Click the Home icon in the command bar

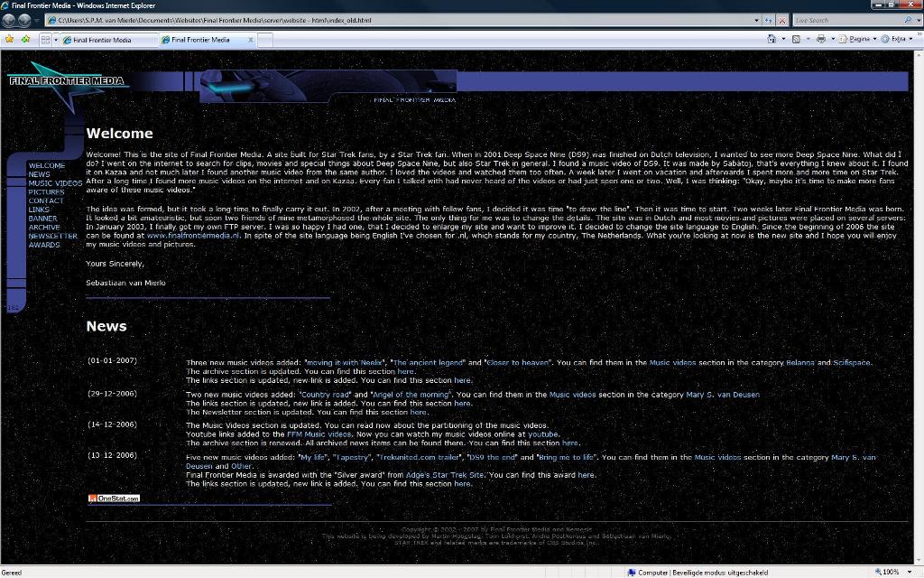772,39
